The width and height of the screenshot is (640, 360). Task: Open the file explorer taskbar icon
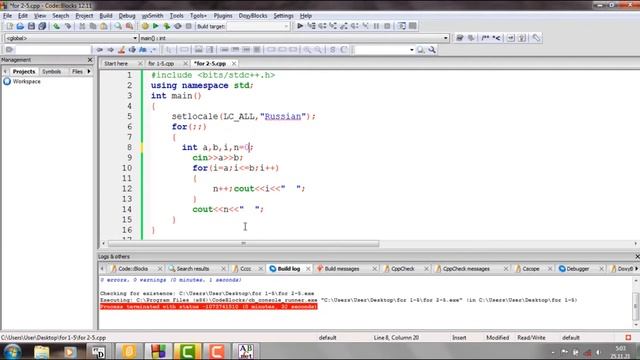tap(41, 351)
